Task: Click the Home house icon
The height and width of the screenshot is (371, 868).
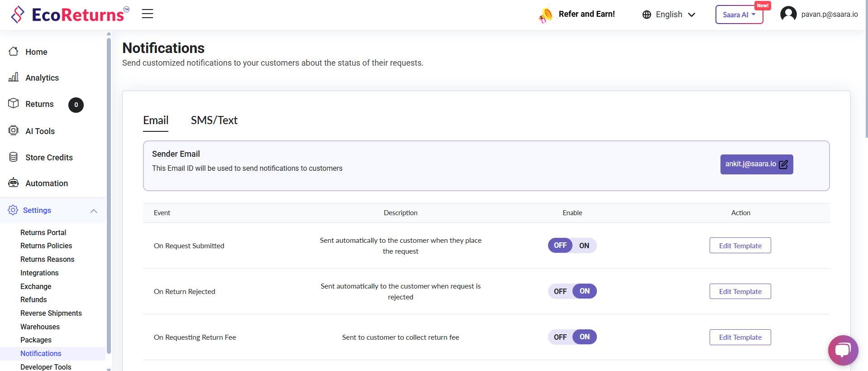Action: click(x=14, y=52)
